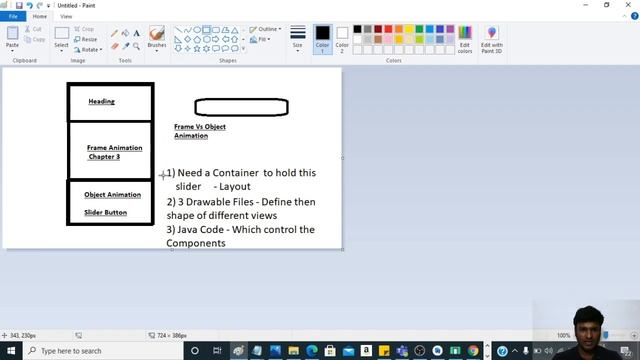The width and height of the screenshot is (640, 360).
Task: Choose the Right triangle shape
Action: tap(178, 40)
